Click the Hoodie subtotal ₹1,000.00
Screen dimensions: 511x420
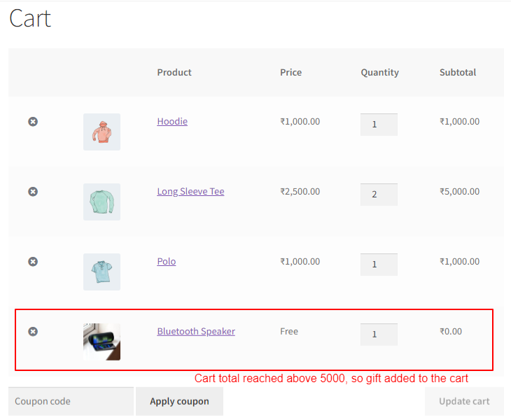click(459, 122)
